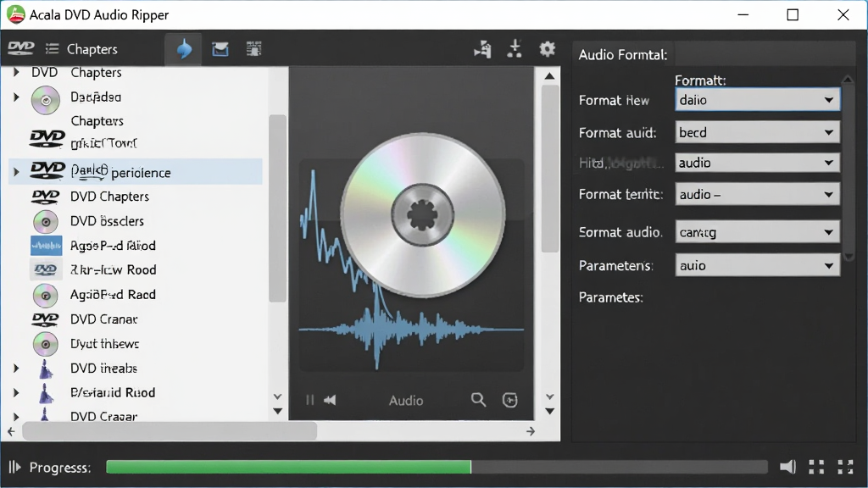Click the horizontal scroll left arrow
868x488 pixels.
tap(12, 431)
